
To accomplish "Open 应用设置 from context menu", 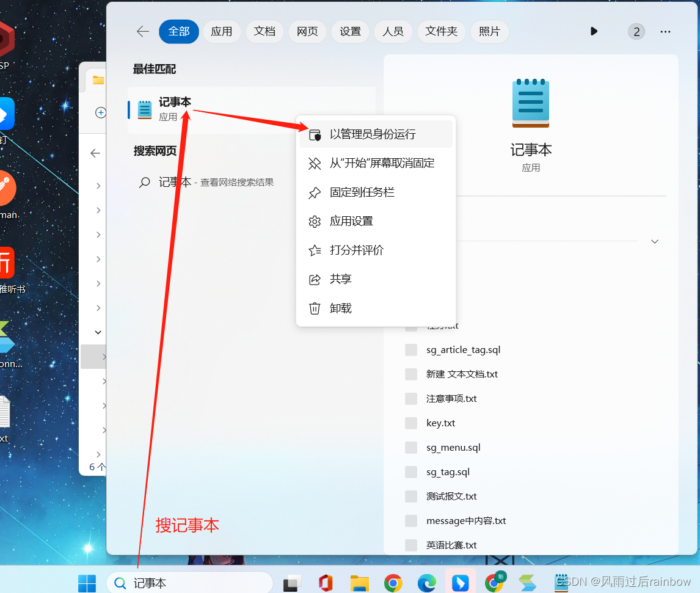I will [x=376, y=221].
